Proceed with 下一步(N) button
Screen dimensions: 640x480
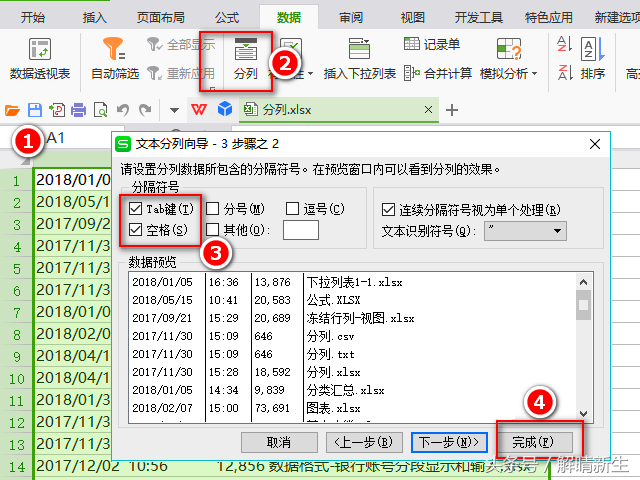tap(449, 442)
